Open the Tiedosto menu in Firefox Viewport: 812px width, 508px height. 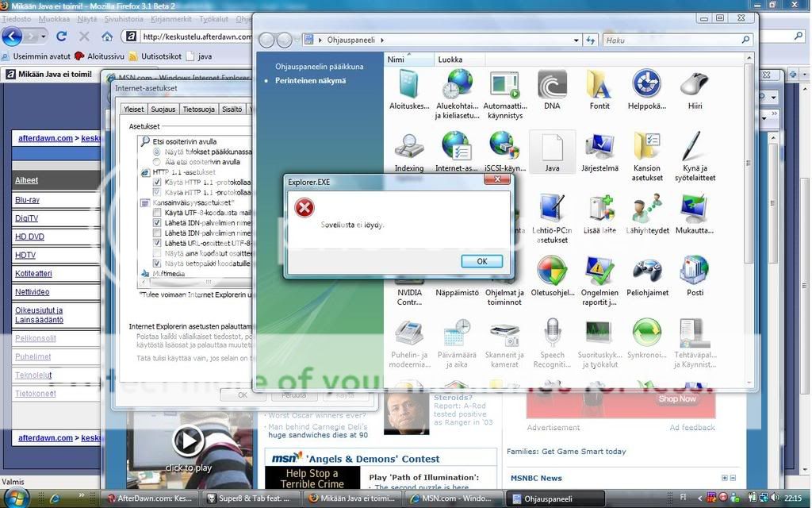click(x=16, y=19)
